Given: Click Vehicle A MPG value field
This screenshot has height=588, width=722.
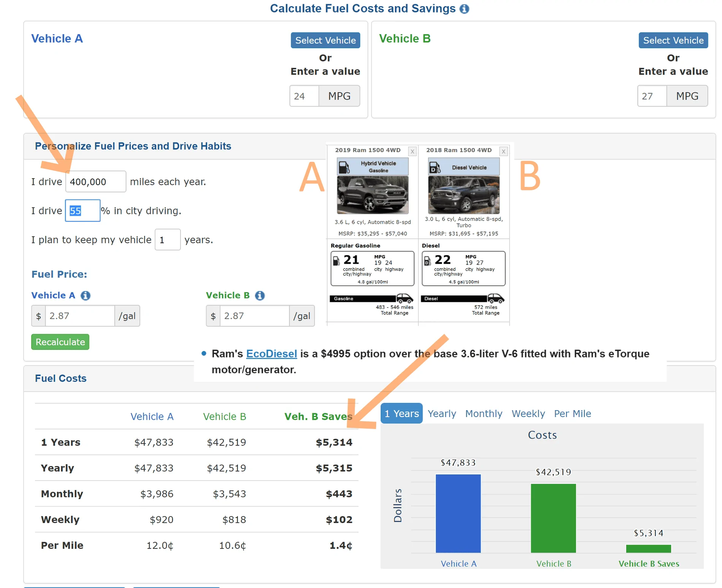Looking at the screenshot, I should (304, 96).
